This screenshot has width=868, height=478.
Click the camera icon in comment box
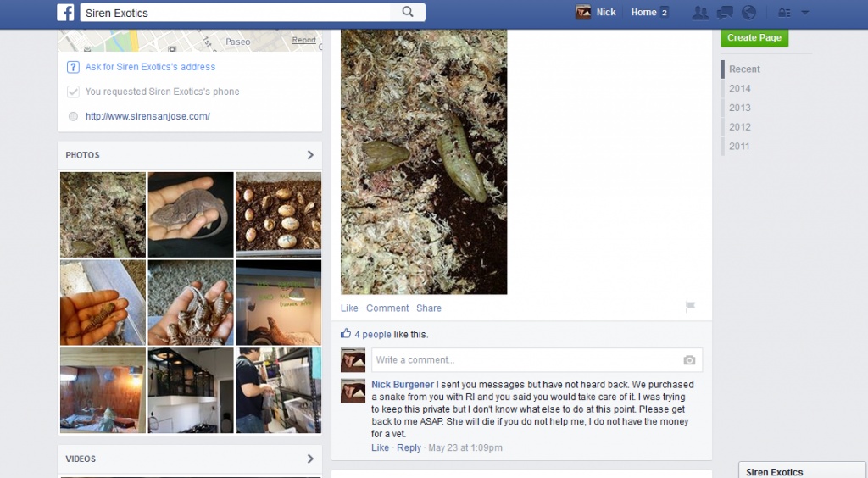point(689,360)
